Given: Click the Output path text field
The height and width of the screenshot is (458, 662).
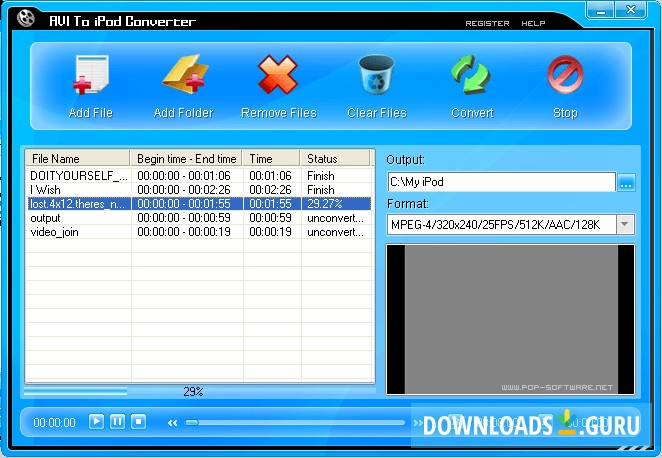Looking at the screenshot, I should pos(501,182).
